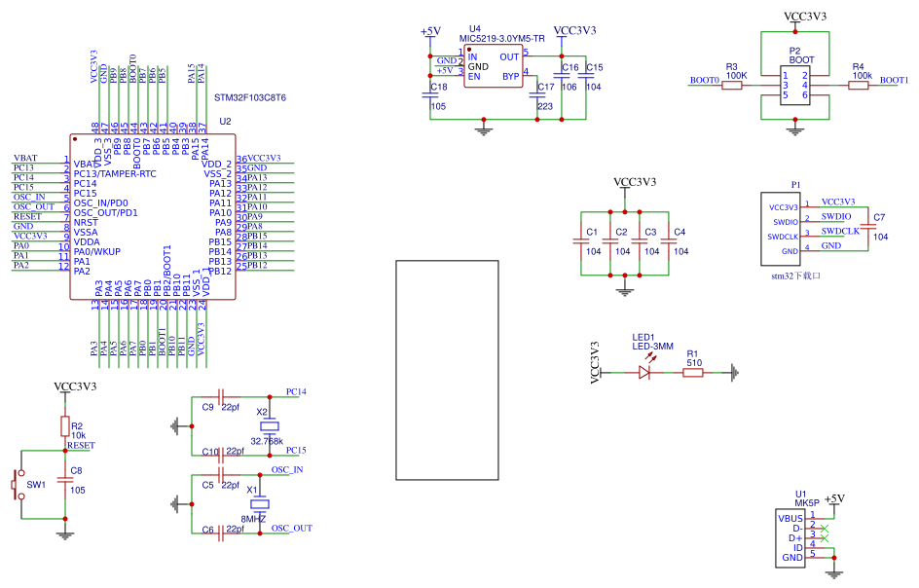Click the large empty rectangle in the center
The width and height of the screenshot is (919, 588).
click(448, 370)
